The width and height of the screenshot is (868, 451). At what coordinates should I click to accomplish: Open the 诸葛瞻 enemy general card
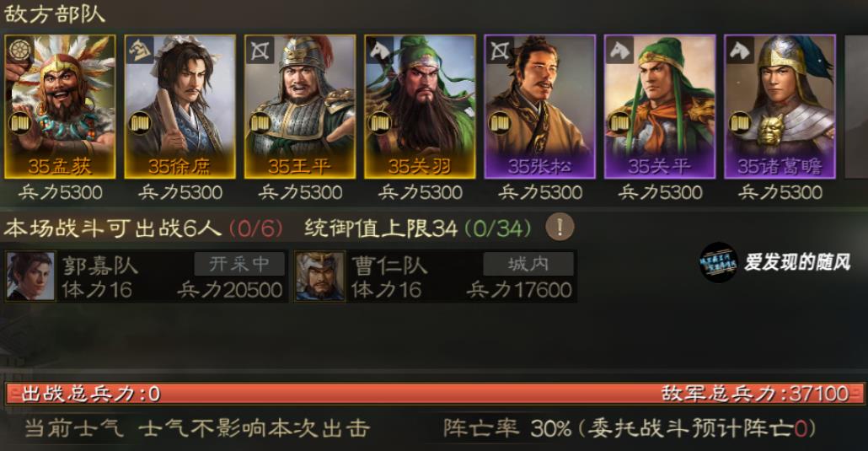pyautogui.click(x=780, y=107)
